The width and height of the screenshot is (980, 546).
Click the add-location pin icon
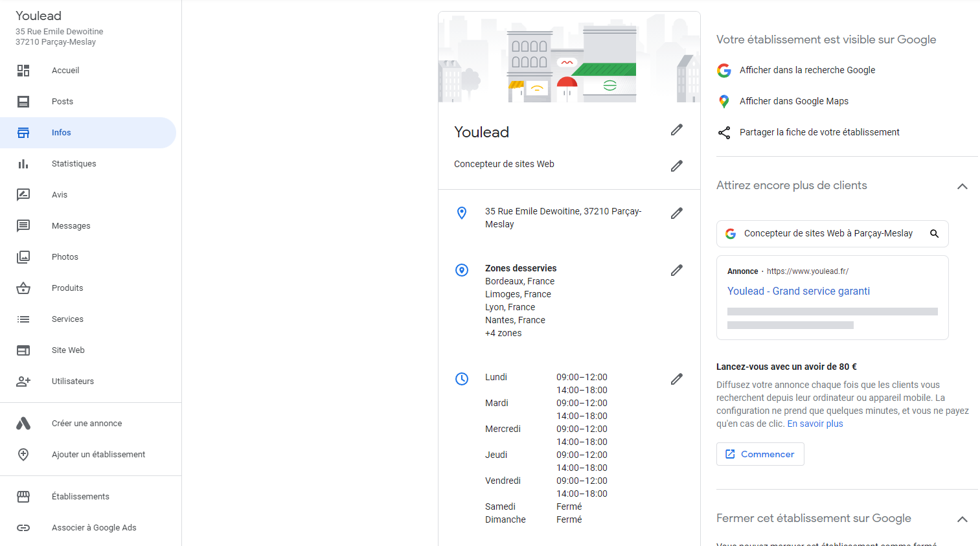click(x=23, y=455)
